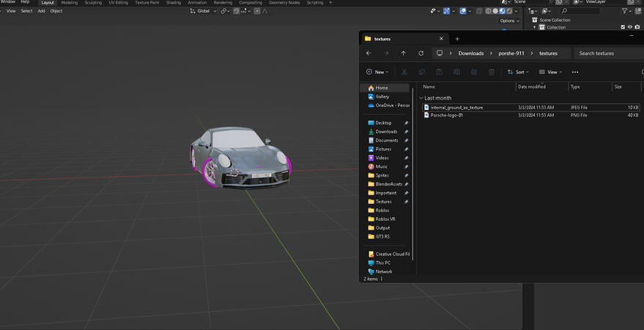Open the See more (three dots) menu

575,72
